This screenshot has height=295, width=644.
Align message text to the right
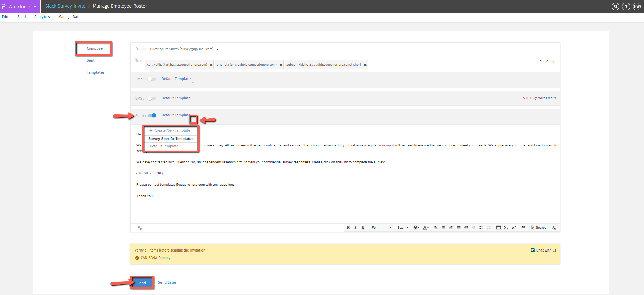click(x=451, y=228)
